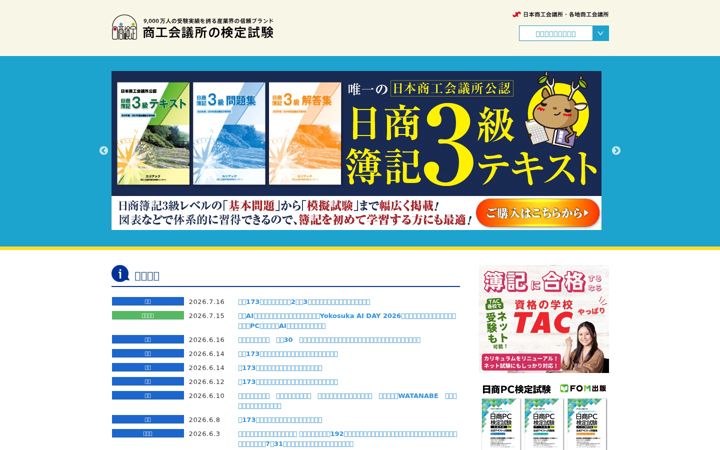Open the dropdown arrow in the header select box

pyautogui.click(x=601, y=34)
